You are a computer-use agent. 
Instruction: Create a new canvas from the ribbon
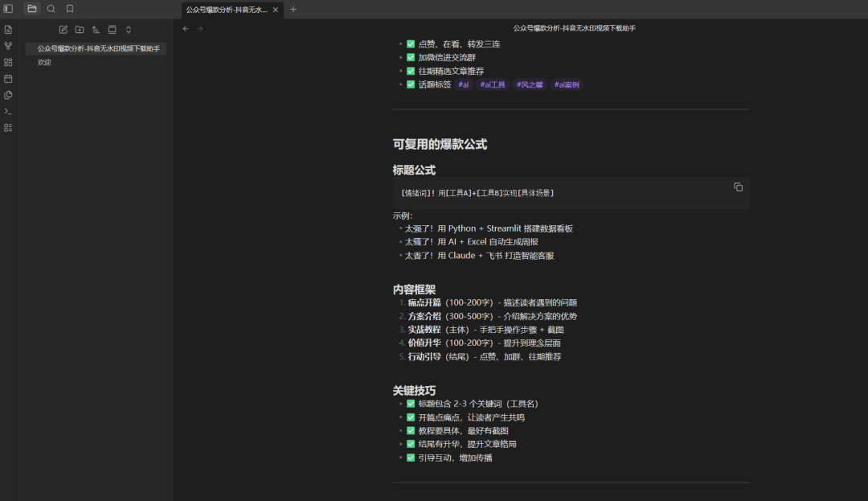[x=8, y=63]
